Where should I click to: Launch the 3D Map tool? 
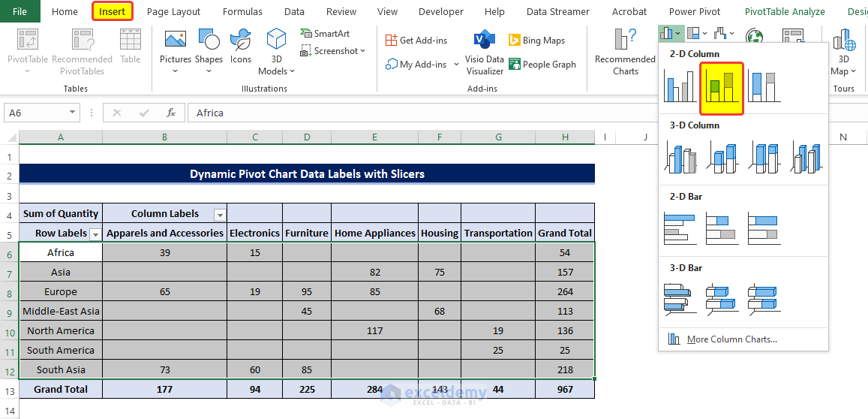tap(843, 52)
